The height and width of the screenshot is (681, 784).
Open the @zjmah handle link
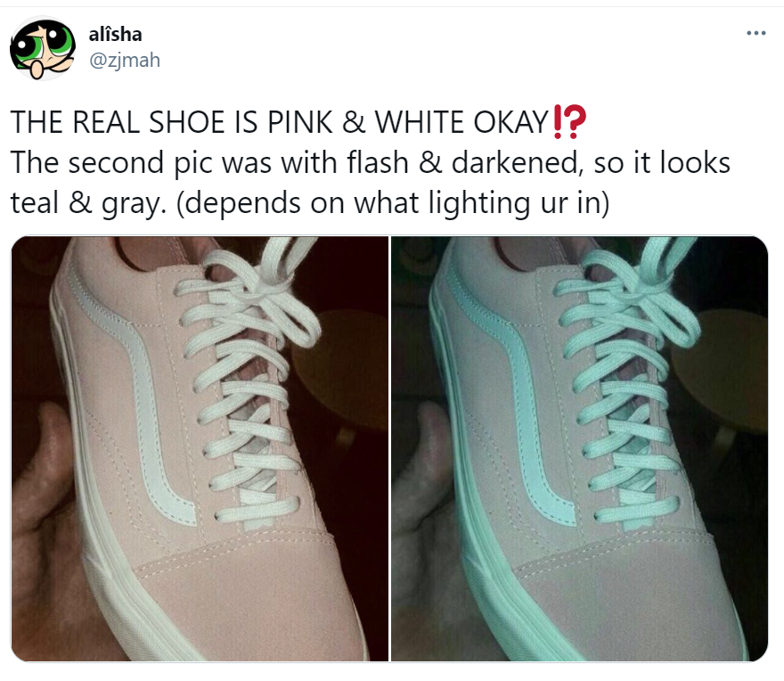click(x=125, y=60)
